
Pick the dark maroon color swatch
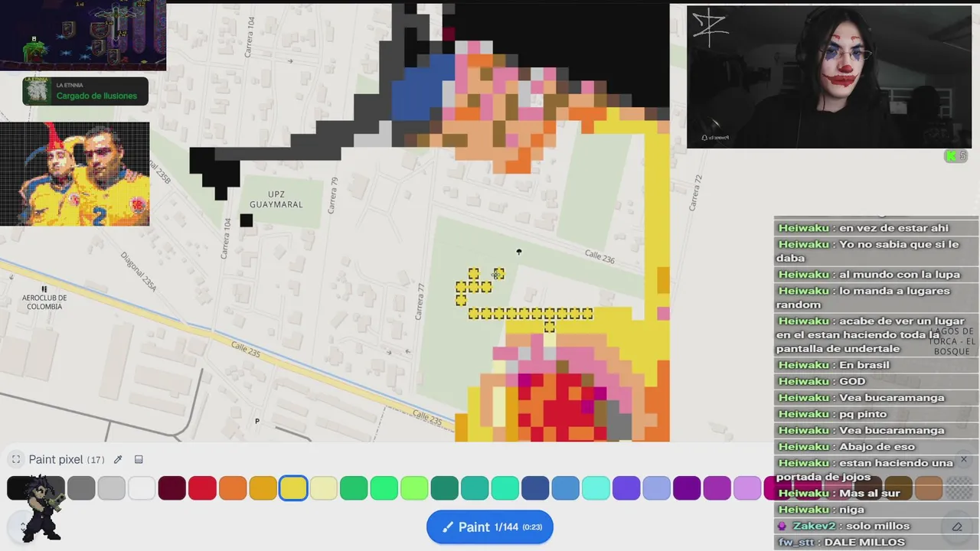click(x=172, y=488)
